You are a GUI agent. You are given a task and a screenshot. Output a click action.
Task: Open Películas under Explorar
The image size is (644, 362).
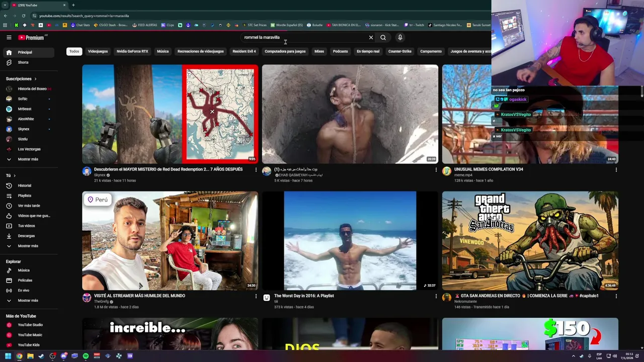click(x=29, y=280)
